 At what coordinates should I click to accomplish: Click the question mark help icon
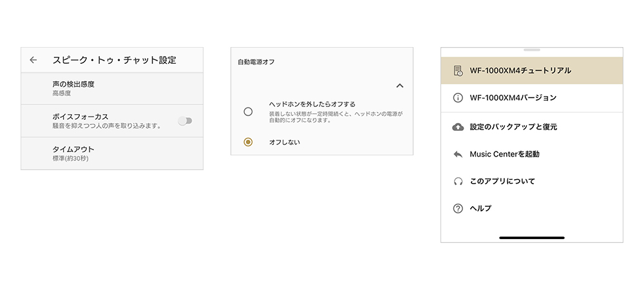458,208
